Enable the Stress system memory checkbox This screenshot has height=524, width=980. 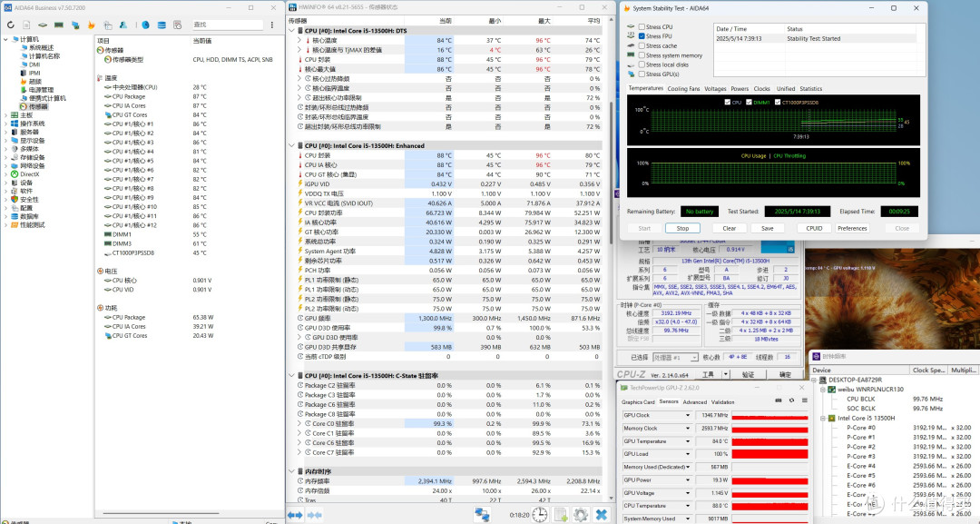click(x=642, y=55)
